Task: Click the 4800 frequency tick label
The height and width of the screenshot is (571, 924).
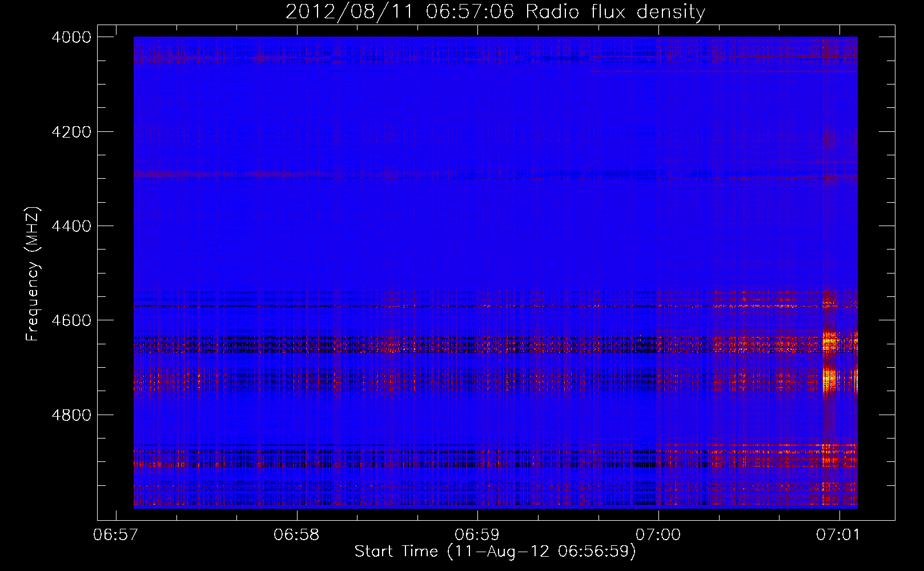Action: point(71,415)
